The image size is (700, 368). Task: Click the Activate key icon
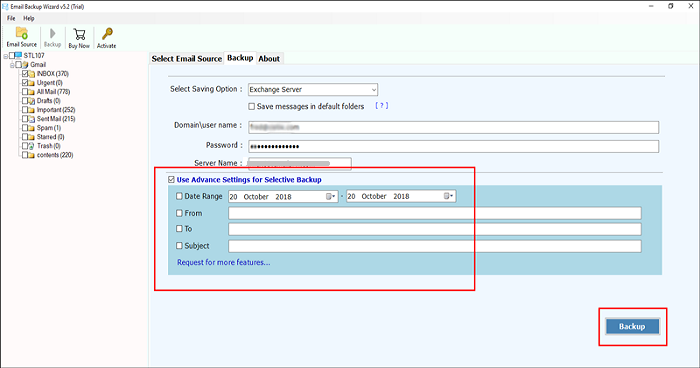coord(107,34)
